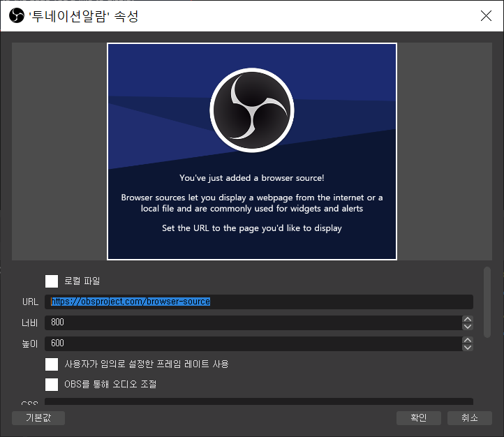Click the browser source preview image
Viewport: 504px width, 437px height.
coord(252,151)
